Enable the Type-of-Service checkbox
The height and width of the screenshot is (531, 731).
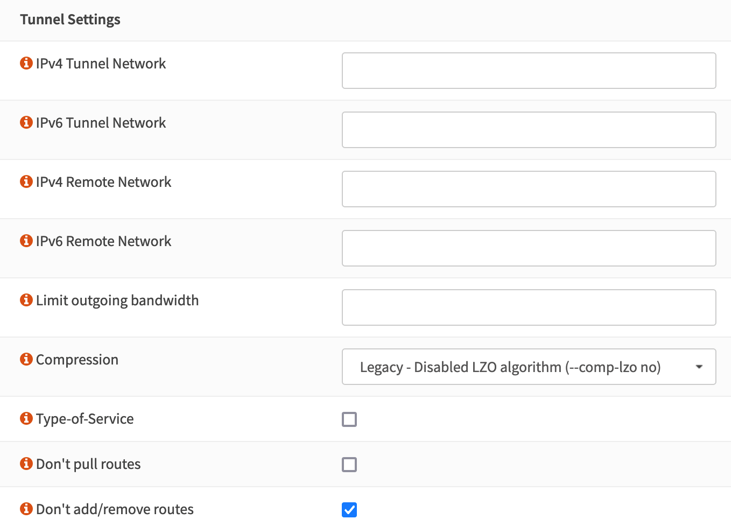[x=349, y=419]
